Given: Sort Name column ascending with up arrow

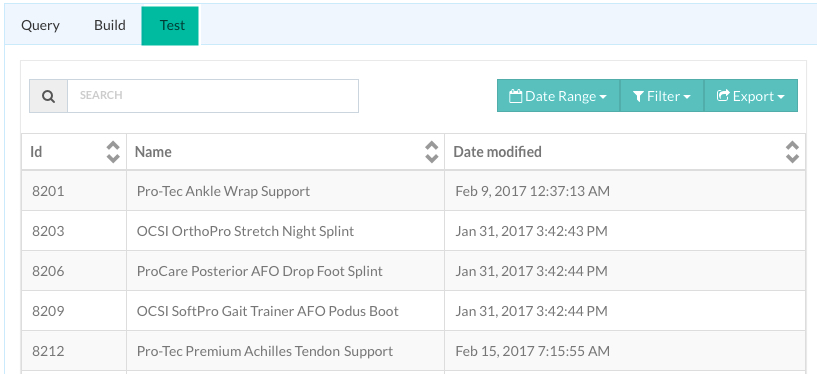Looking at the screenshot, I should coord(431,146).
